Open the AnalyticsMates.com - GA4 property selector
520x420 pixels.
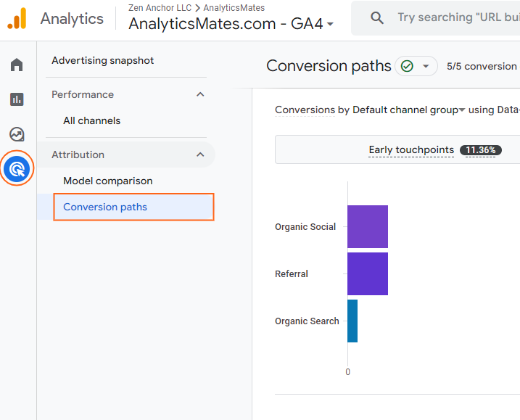point(231,24)
